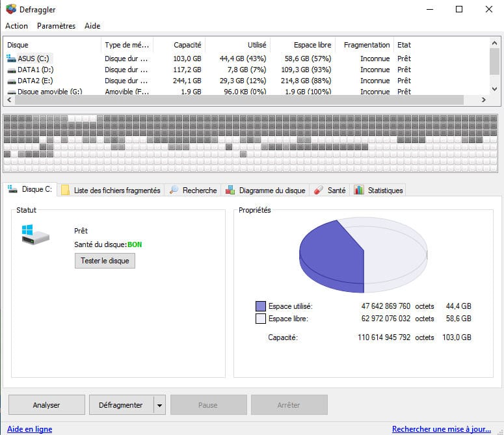Maximize the Defraggler window
The height and width of the screenshot is (435, 504).
tap(459, 9)
